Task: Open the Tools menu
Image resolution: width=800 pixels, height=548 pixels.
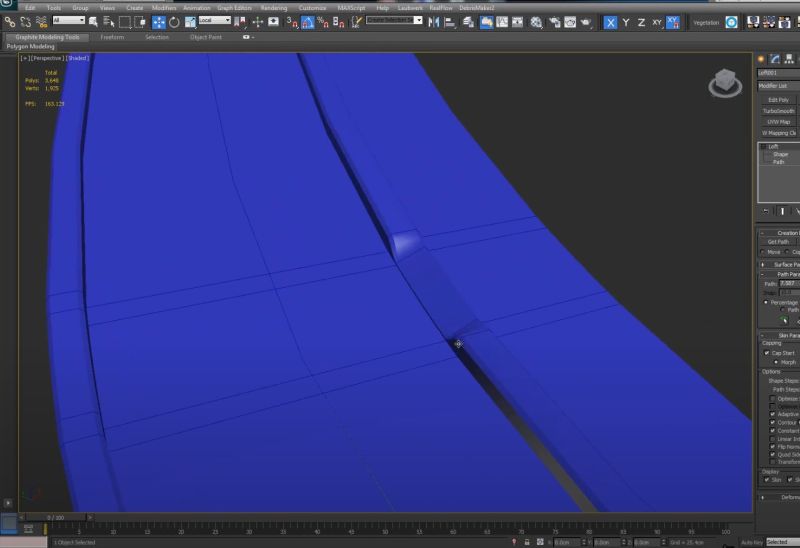Action: [54, 8]
